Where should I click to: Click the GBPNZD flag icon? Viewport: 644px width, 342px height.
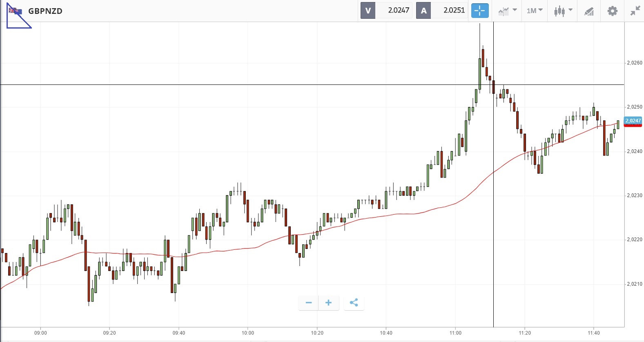(x=16, y=11)
